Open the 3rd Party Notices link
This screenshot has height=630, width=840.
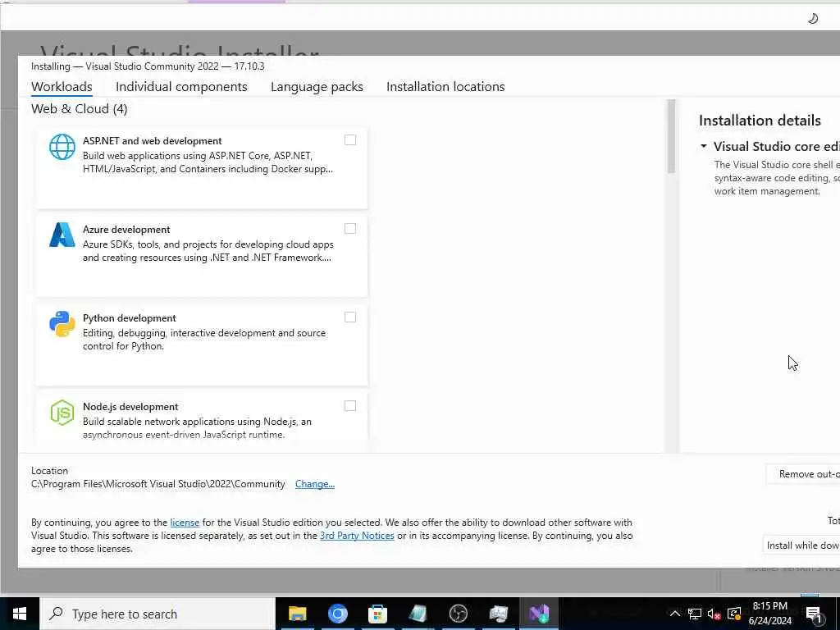(357, 536)
